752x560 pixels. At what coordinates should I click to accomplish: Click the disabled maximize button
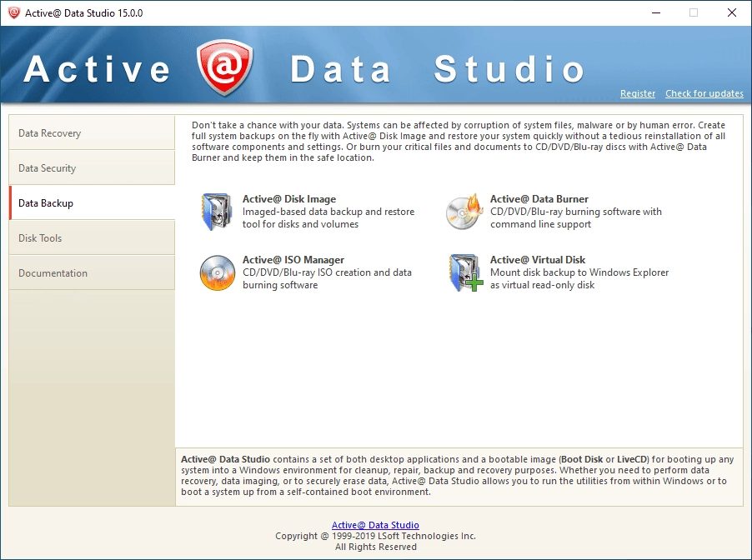[694, 13]
